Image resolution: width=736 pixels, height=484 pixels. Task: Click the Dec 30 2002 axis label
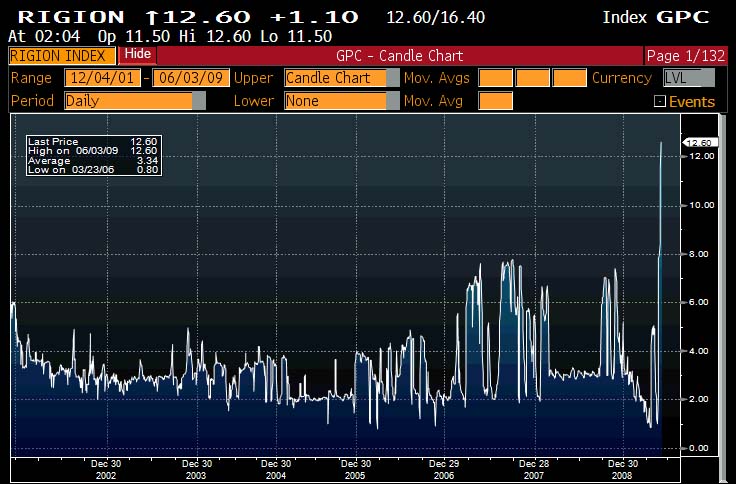[106, 469]
